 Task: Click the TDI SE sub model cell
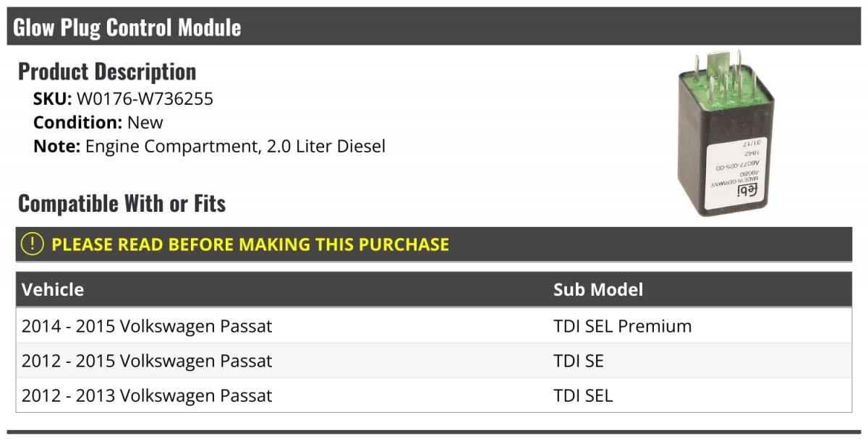(579, 361)
